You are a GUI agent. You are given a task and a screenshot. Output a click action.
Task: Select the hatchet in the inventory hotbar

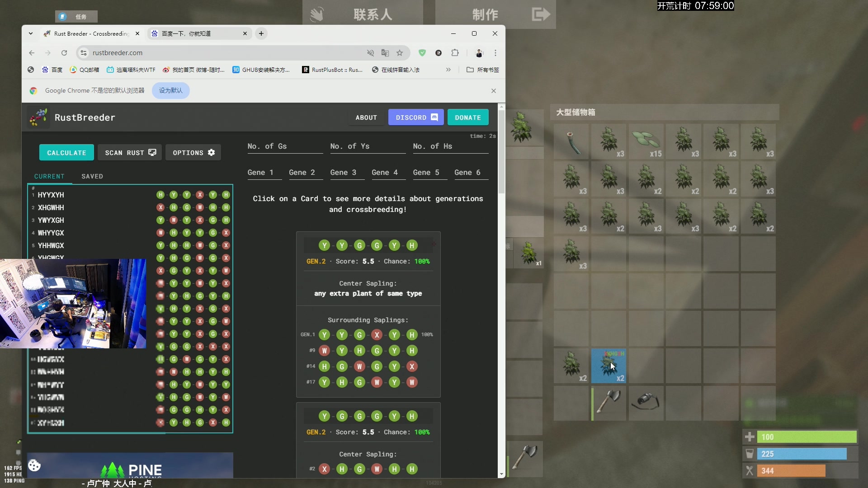(609, 402)
